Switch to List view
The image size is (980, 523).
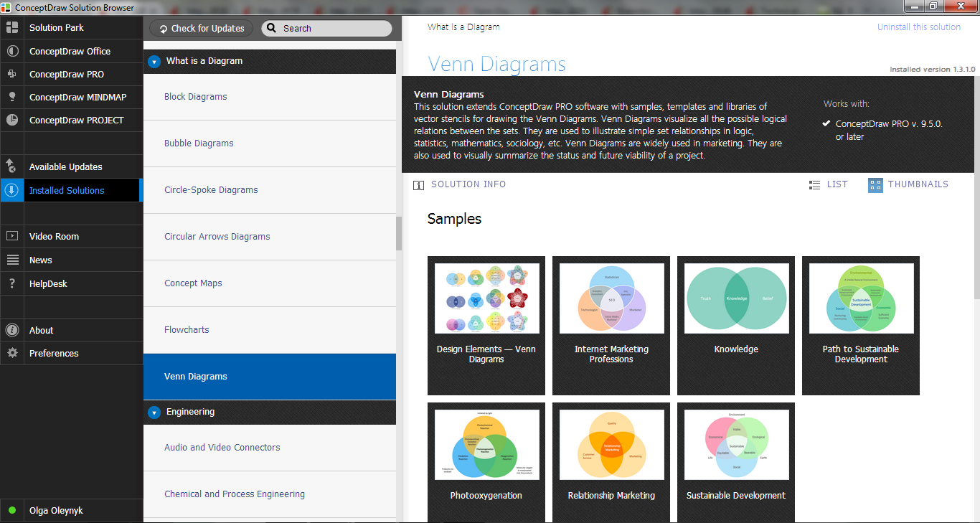tap(828, 184)
